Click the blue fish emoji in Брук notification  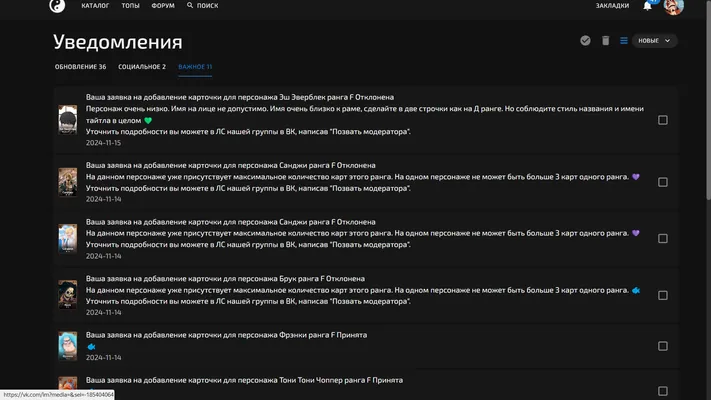click(x=636, y=290)
